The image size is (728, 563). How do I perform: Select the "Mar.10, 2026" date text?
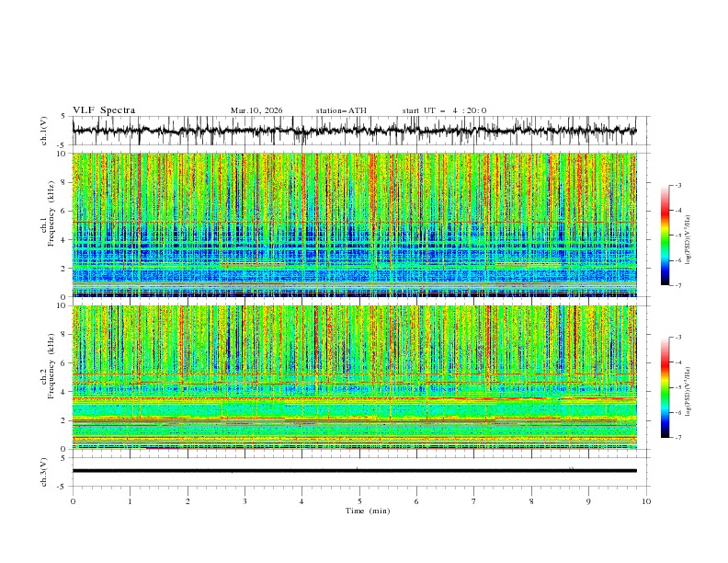coord(256,110)
